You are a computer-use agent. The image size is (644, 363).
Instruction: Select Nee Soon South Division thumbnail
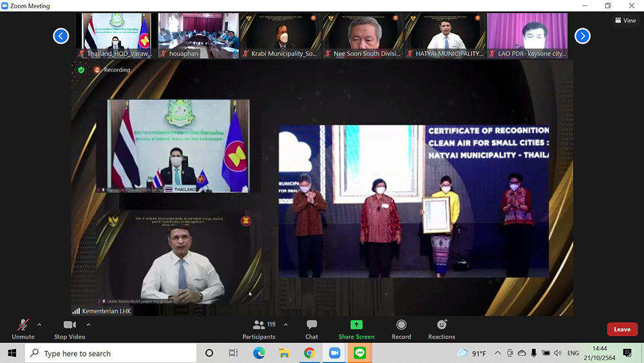(363, 35)
